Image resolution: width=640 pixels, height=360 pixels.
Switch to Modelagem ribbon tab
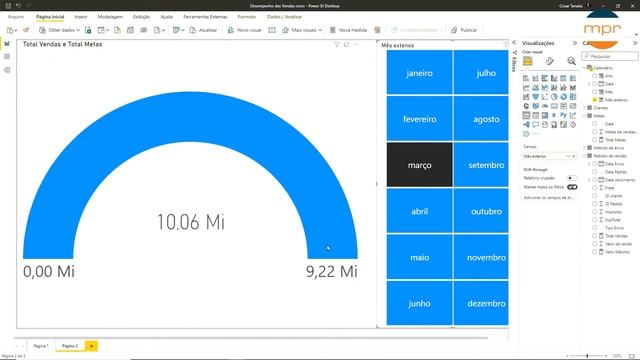click(110, 17)
